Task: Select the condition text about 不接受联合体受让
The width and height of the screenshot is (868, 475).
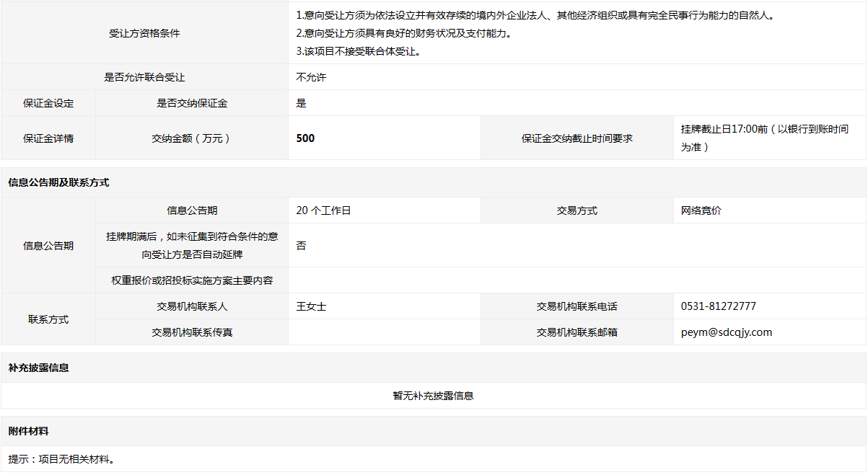Action: pos(358,51)
